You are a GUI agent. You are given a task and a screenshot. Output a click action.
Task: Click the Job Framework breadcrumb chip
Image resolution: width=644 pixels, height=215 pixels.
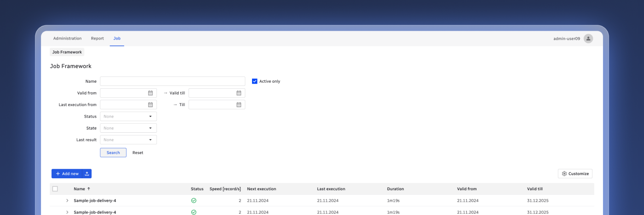(x=67, y=52)
